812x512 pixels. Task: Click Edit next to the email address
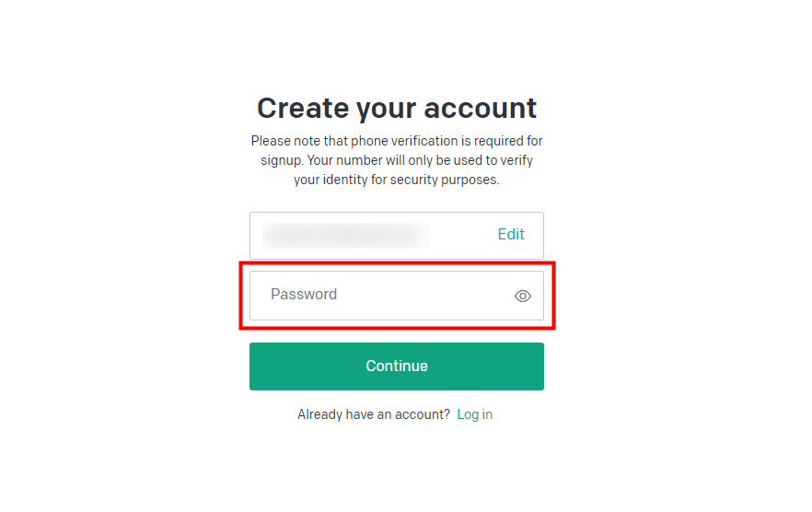click(511, 234)
